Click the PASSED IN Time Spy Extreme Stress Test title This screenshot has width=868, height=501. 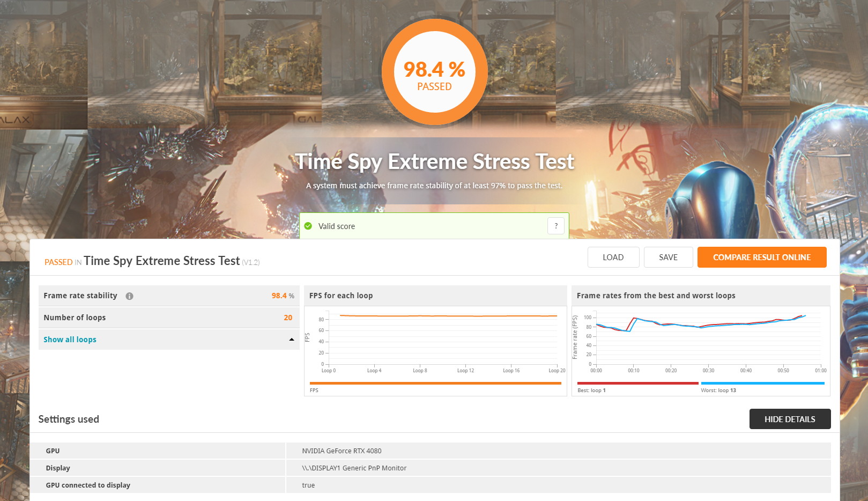[152, 261]
